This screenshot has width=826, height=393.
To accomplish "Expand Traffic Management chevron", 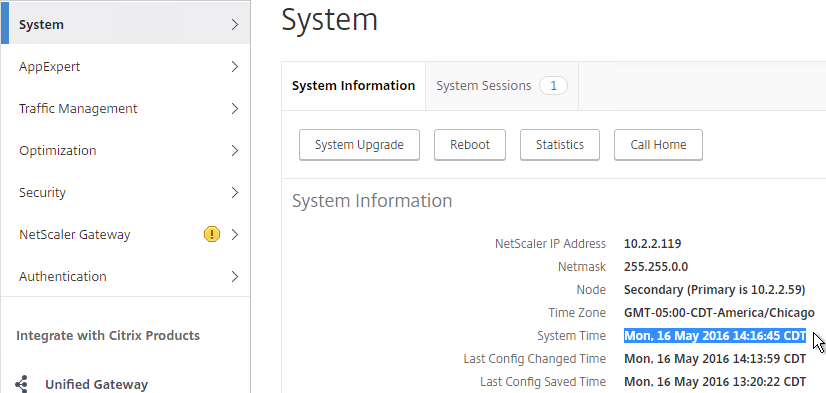I will point(235,109).
